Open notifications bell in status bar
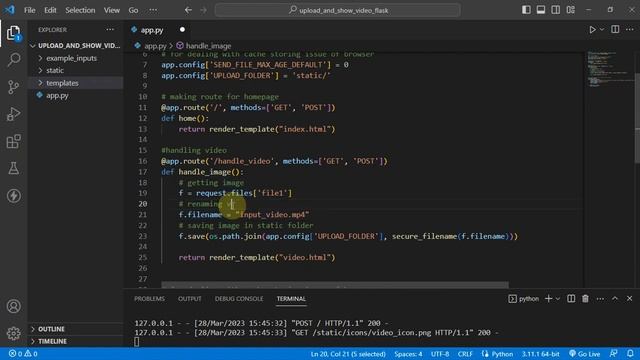640x360 pixels. (630, 353)
